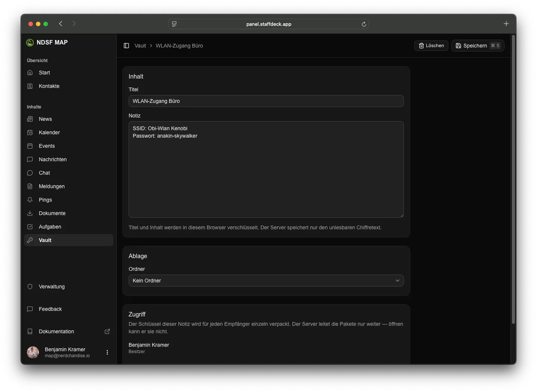The width and height of the screenshot is (537, 392).
Task: Click the panel.staffdeck.app address bar
Action: (268, 24)
